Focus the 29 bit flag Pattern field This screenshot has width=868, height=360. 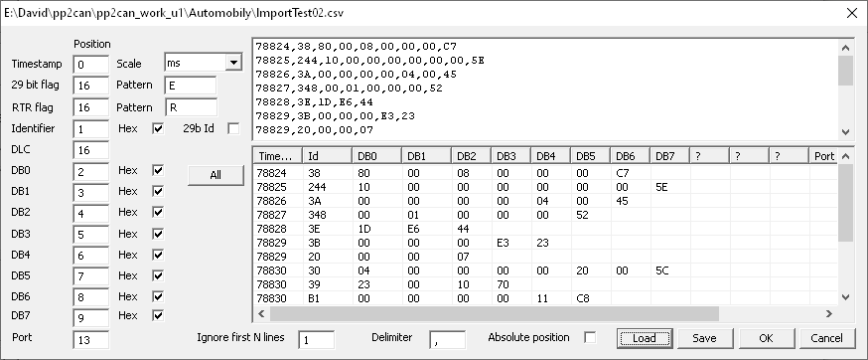click(191, 86)
